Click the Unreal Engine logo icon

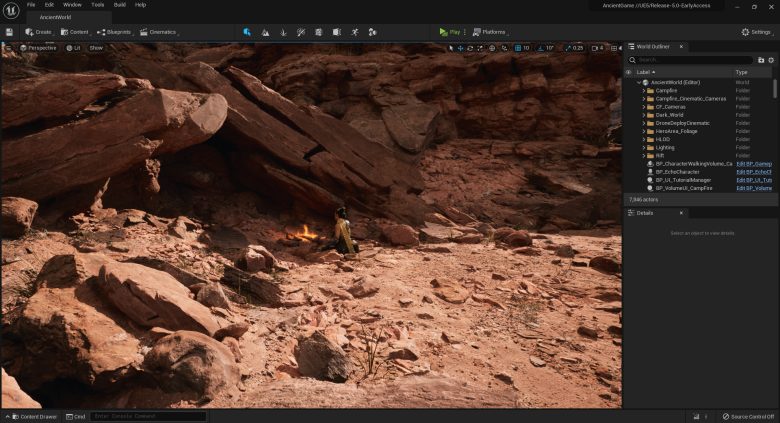[x=10, y=10]
